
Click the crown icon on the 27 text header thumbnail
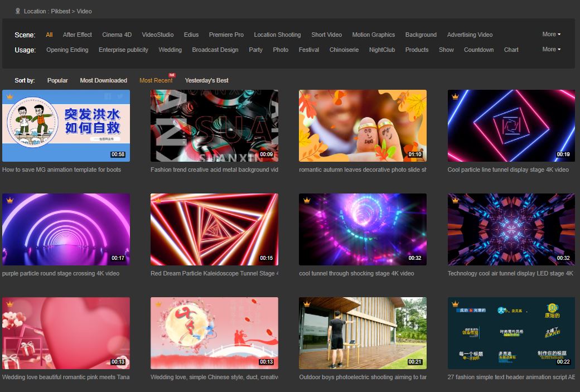(x=455, y=304)
